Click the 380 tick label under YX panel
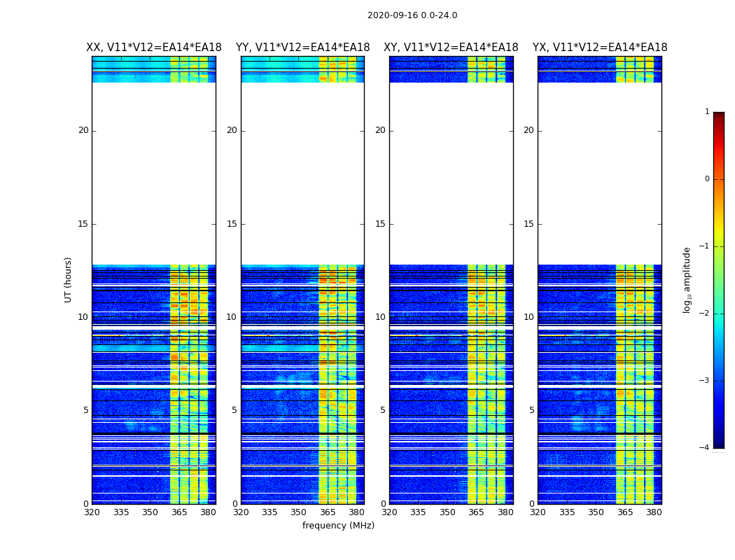This screenshot has height=560, width=735. (654, 512)
